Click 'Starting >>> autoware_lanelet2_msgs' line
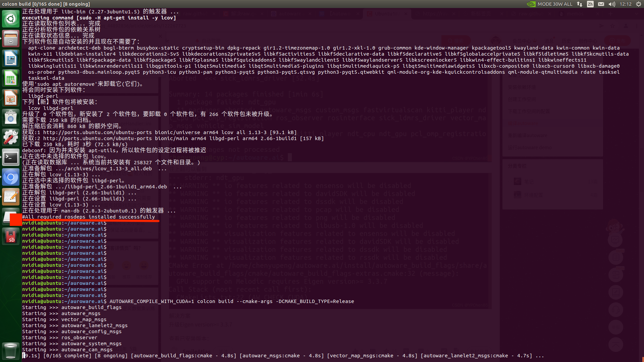The height and width of the screenshot is (362, 644). (x=75, y=325)
